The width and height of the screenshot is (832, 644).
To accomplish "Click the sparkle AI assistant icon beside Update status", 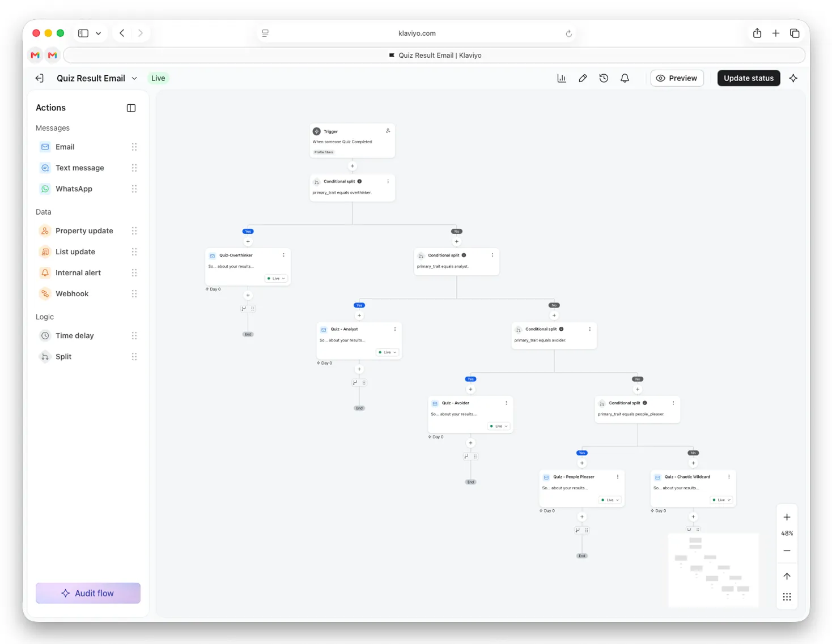I will (793, 78).
